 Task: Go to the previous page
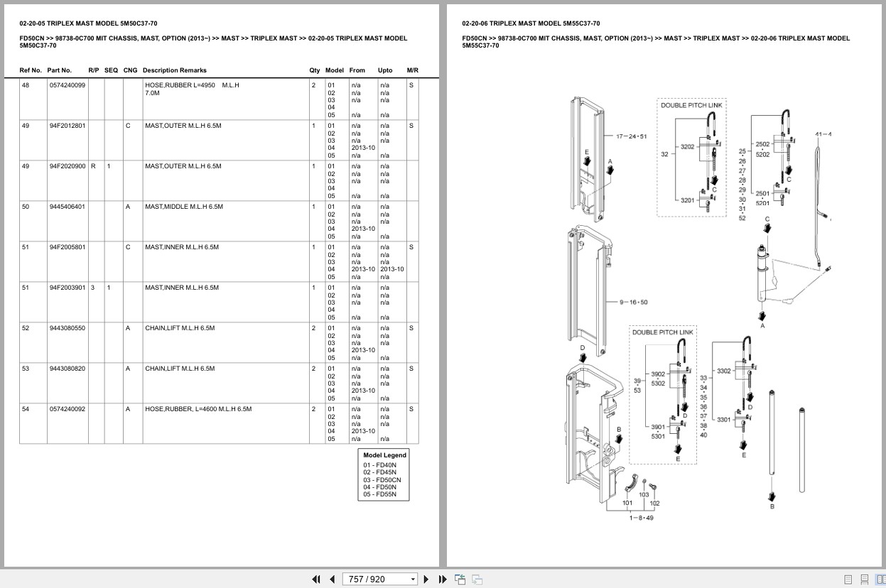(333, 579)
